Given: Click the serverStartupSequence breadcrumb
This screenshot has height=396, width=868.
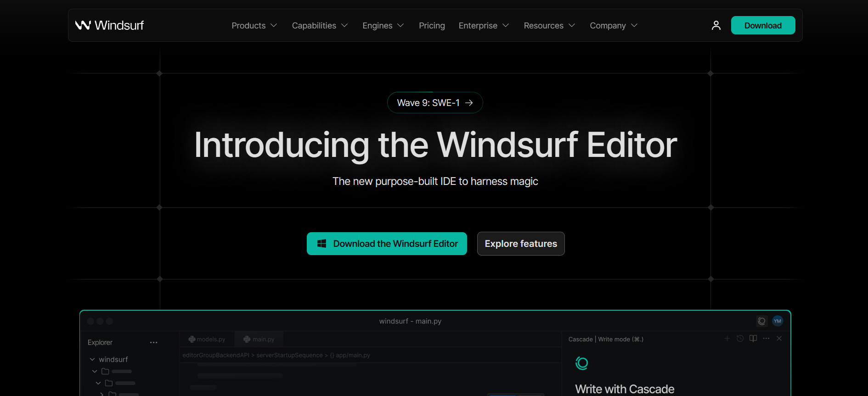Looking at the screenshot, I should [x=289, y=355].
